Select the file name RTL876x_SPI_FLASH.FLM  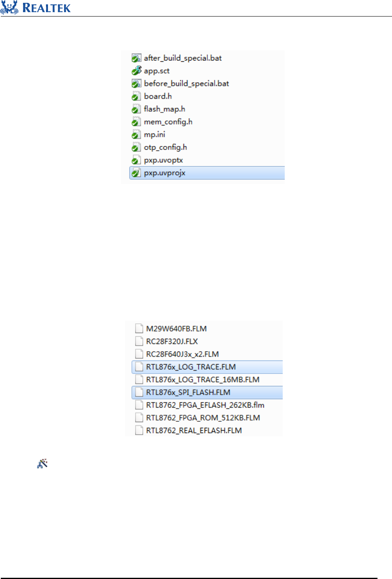pos(188,392)
